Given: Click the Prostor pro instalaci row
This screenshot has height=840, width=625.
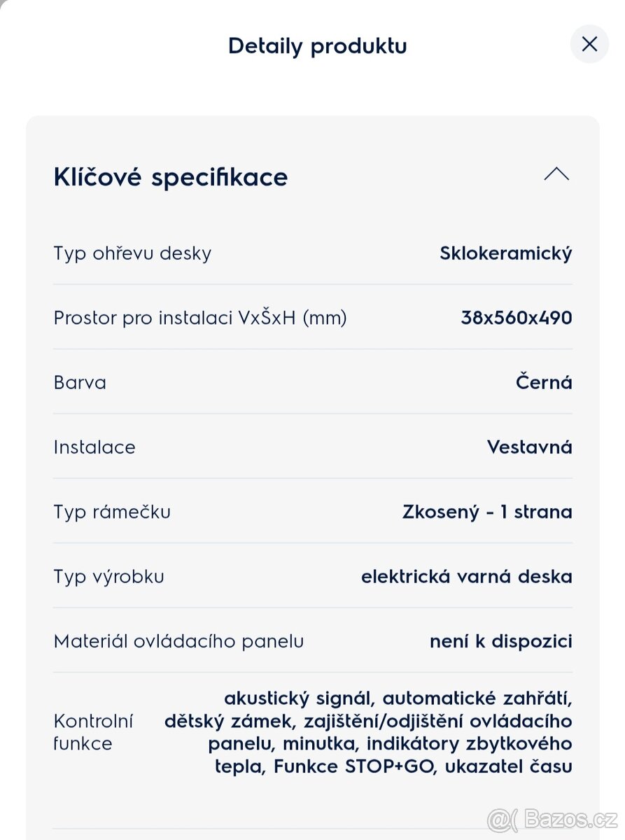Looking at the screenshot, I should [x=200, y=318].
